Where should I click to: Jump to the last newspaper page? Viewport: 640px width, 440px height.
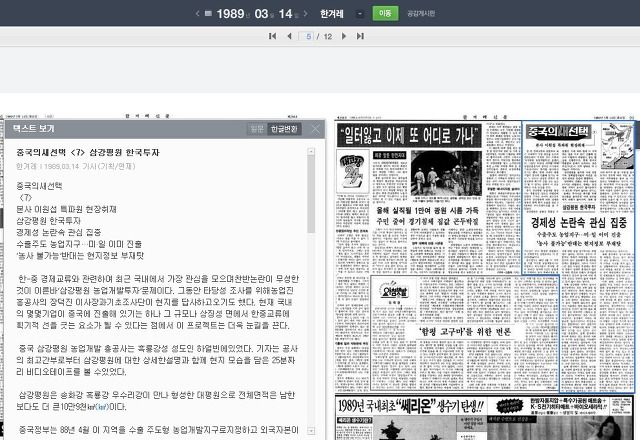point(360,36)
